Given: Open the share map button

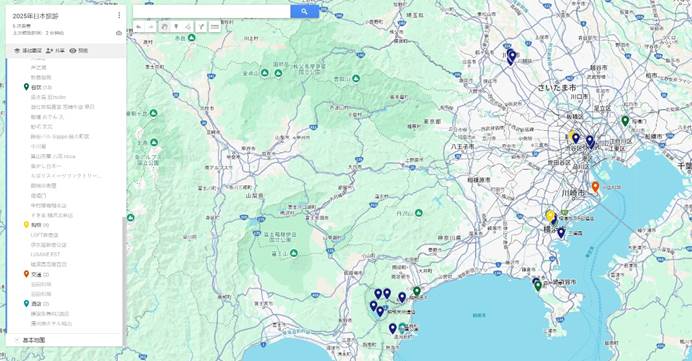Looking at the screenshot, I should (x=56, y=51).
